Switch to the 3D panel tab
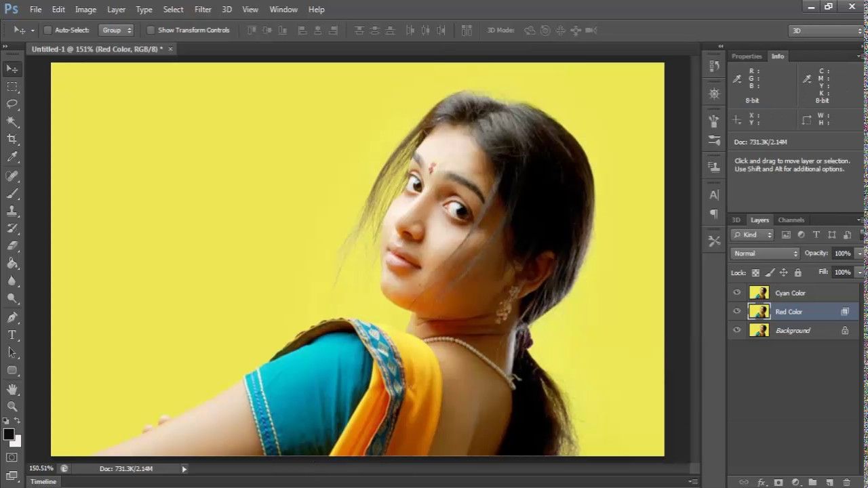The width and height of the screenshot is (868, 488). [736, 220]
